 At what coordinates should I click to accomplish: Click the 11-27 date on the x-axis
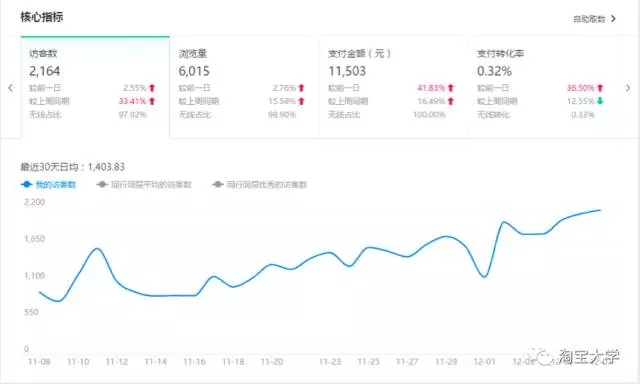click(x=407, y=362)
